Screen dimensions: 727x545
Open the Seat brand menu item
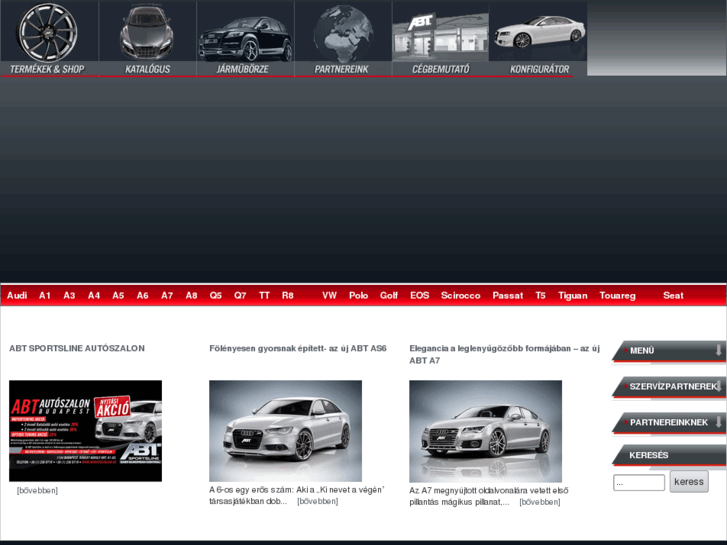click(673, 296)
